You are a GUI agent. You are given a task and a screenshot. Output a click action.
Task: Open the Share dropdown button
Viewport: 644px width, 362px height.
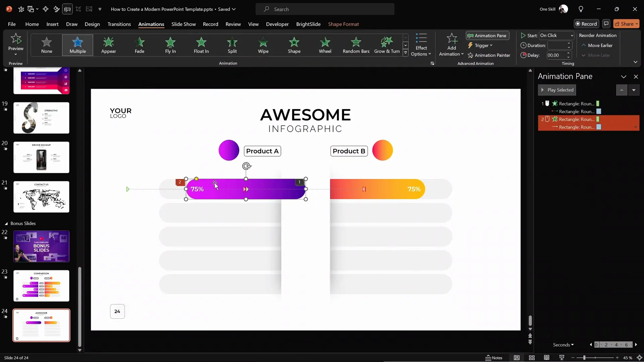[x=626, y=24]
